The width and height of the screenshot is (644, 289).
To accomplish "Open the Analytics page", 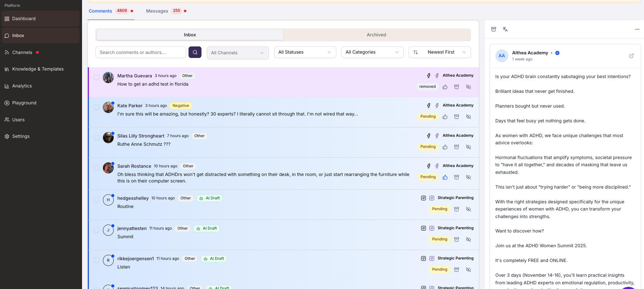I will [41, 86].
